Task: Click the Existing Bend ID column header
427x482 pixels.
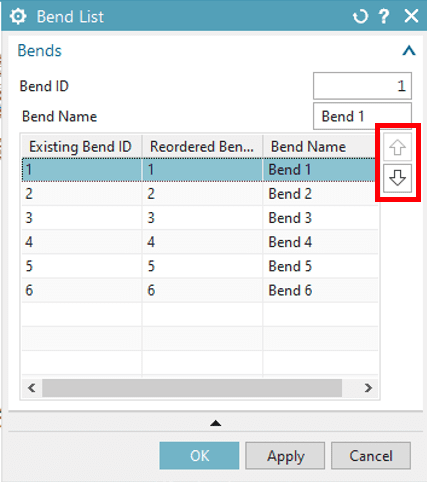Action: [x=82, y=147]
